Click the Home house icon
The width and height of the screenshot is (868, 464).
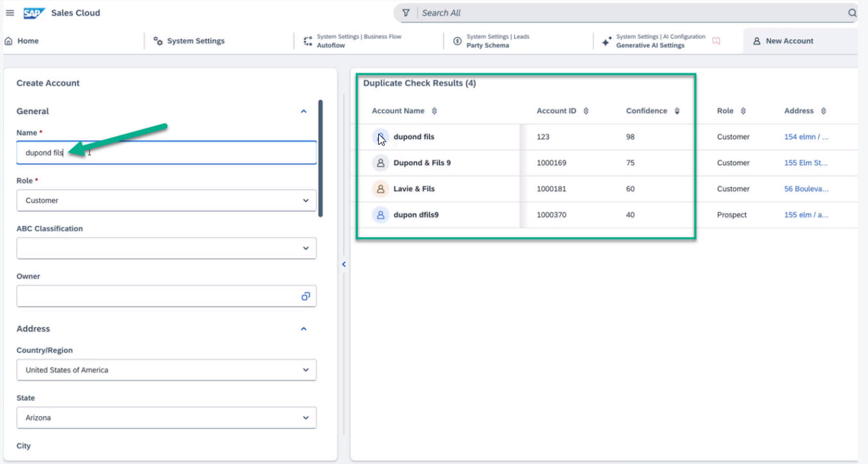coord(8,41)
